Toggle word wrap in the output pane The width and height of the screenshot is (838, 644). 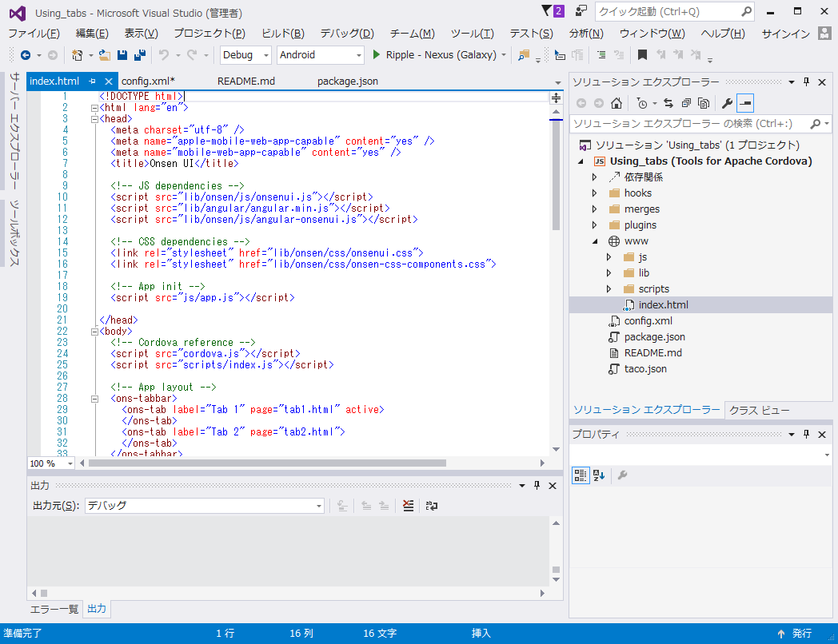click(x=432, y=506)
